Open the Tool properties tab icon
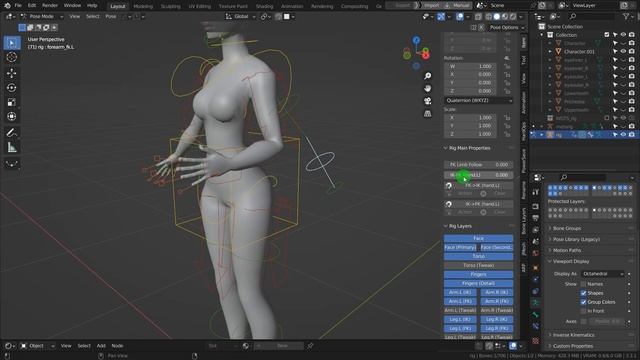Viewport: 640px width, 360px height. 536,192
